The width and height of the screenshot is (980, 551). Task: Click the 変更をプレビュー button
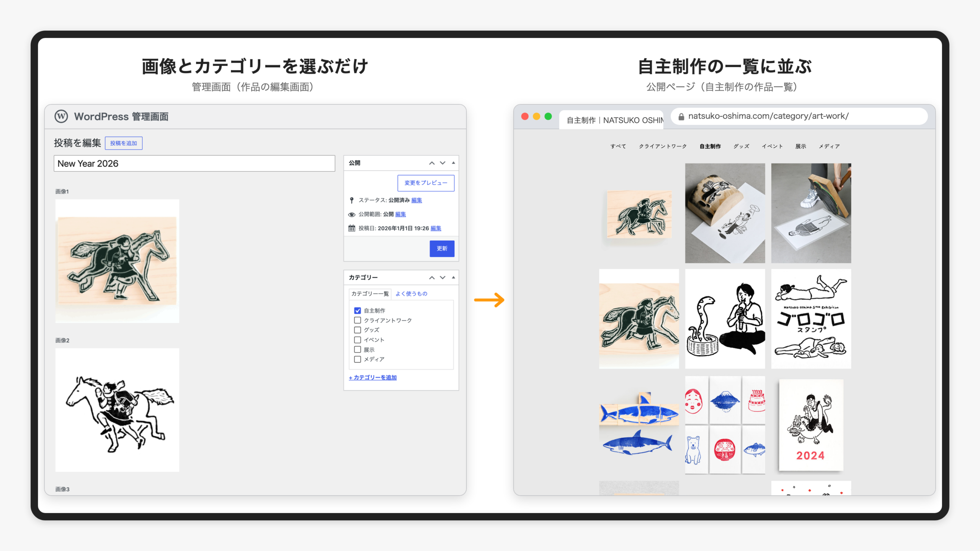(426, 183)
